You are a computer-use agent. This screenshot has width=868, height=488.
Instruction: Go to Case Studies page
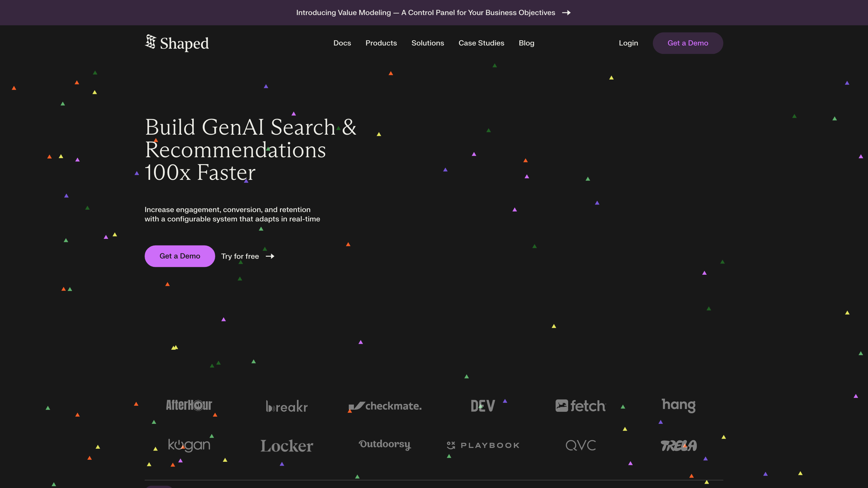pyautogui.click(x=481, y=43)
